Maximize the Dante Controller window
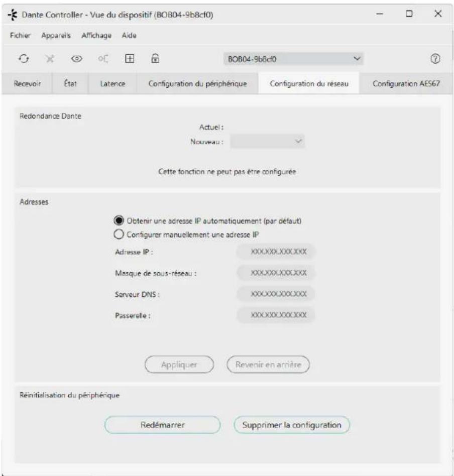 tap(409, 14)
